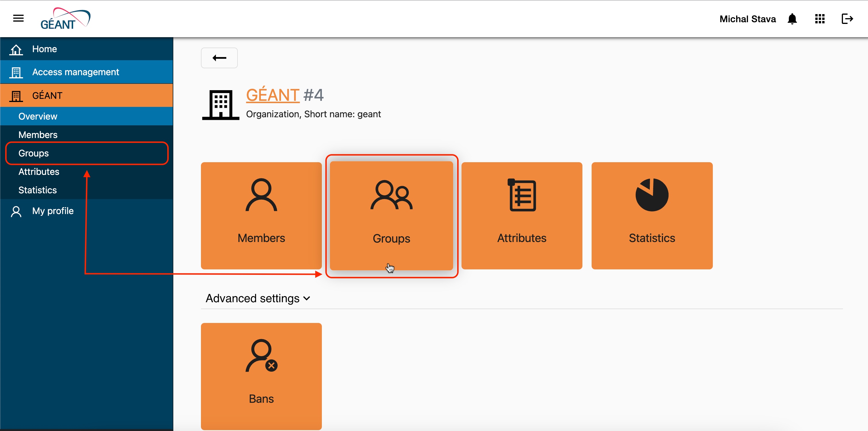868x431 pixels.
Task: Open notifications bell
Action: (792, 19)
